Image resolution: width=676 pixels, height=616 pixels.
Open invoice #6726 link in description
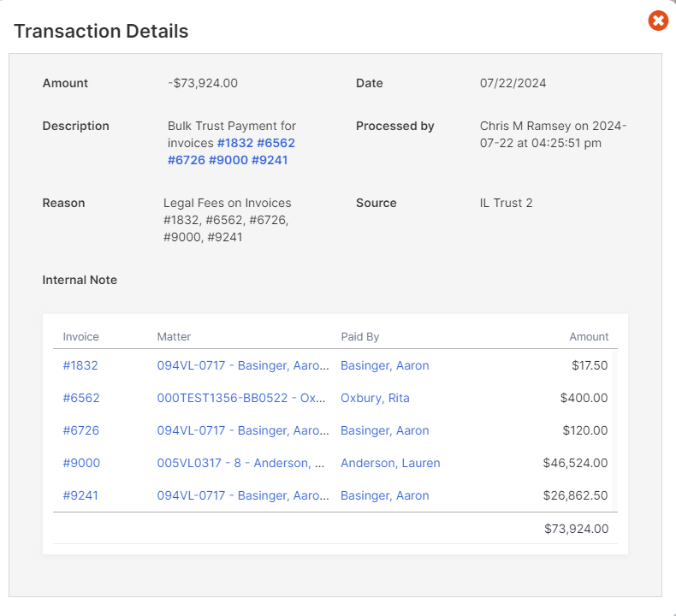[x=187, y=160]
